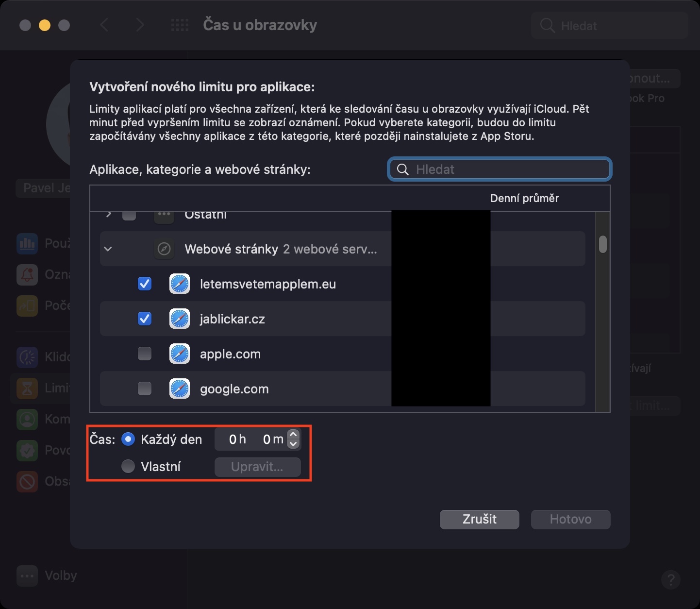Tick the google.com checkbox
The width and height of the screenshot is (700, 609).
[x=145, y=389]
